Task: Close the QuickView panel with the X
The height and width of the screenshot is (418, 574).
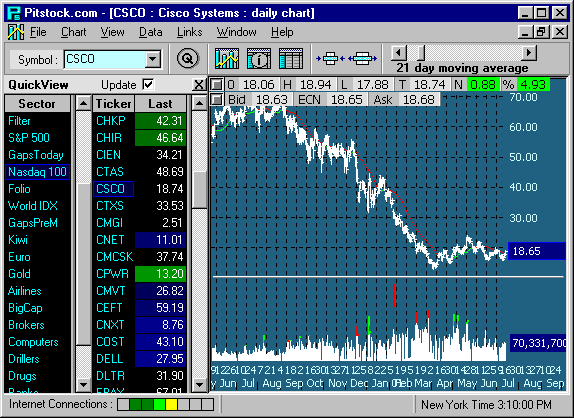Action: 198,85
